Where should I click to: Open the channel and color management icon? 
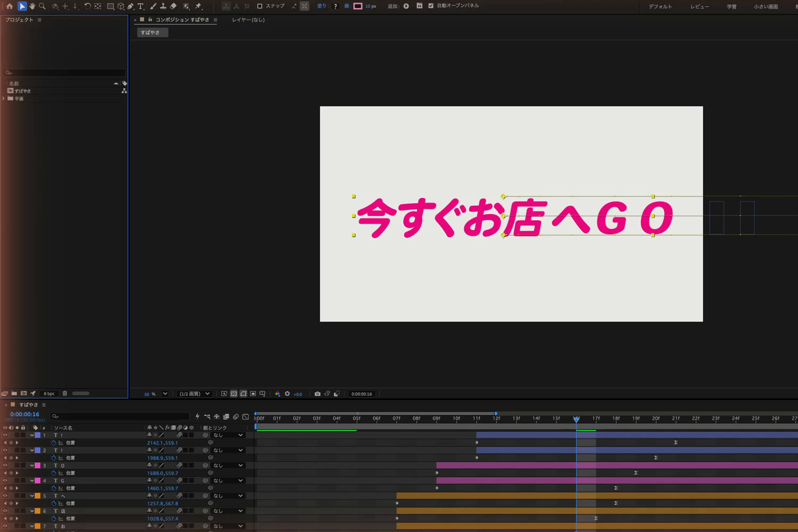click(x=277, y=394)
